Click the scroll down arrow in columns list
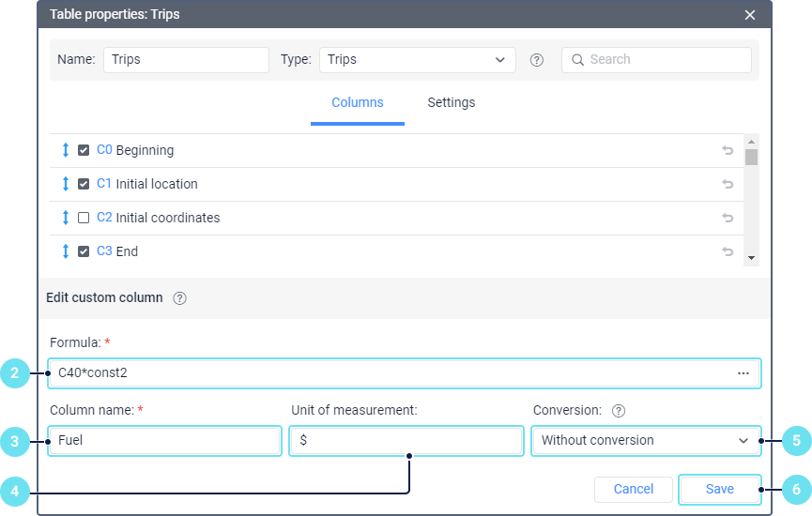Screen dimensions: 812x516 (x=751, y=258)
